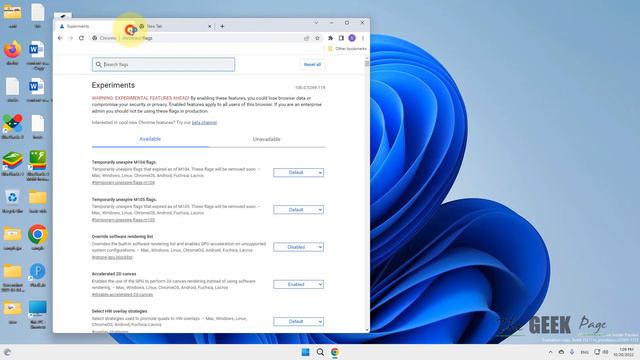
Task: Open the Other bookmarks folder
Action: [x=347, y=49]
